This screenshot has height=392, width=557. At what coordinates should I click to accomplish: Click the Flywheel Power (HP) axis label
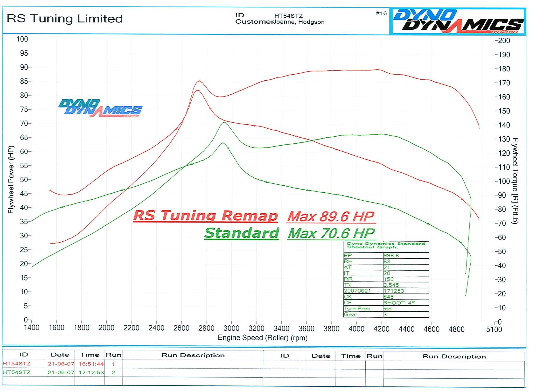pos(11,180)
